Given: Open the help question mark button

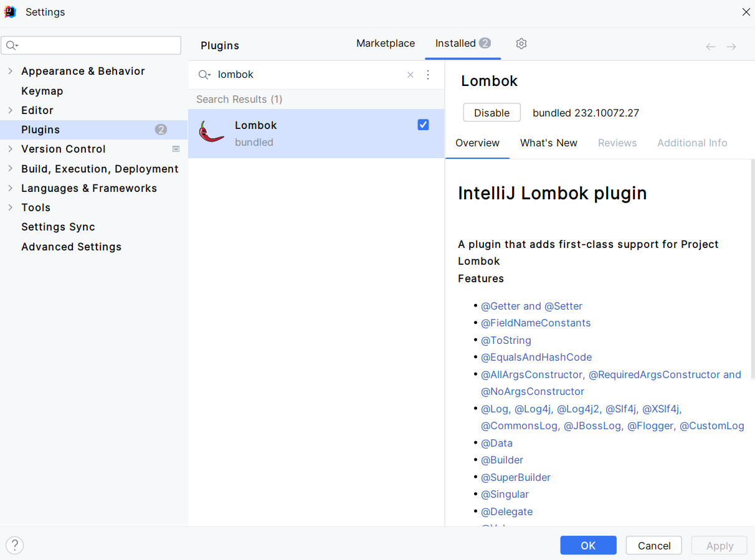Looking at the screenshot, I should pos(14,545).
